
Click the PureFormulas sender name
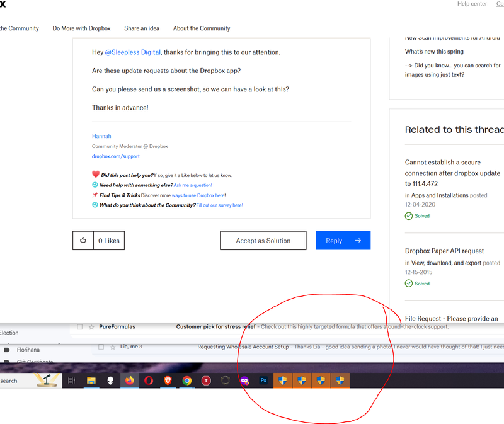[117, 326]
